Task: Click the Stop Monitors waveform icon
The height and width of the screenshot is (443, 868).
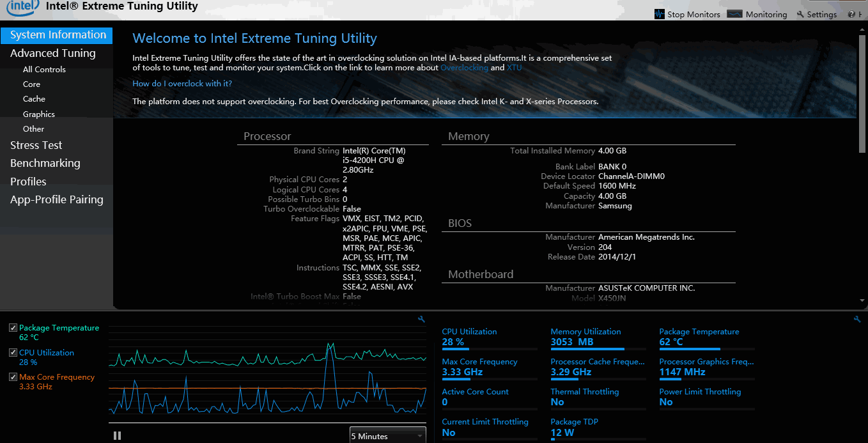Action: tap(660, 14)
